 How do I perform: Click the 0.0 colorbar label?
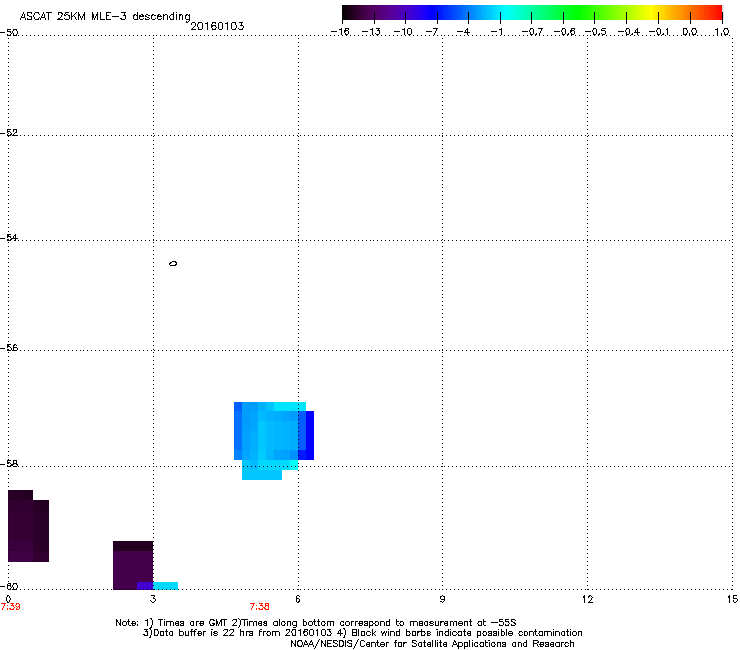click(x=690, y=32)
